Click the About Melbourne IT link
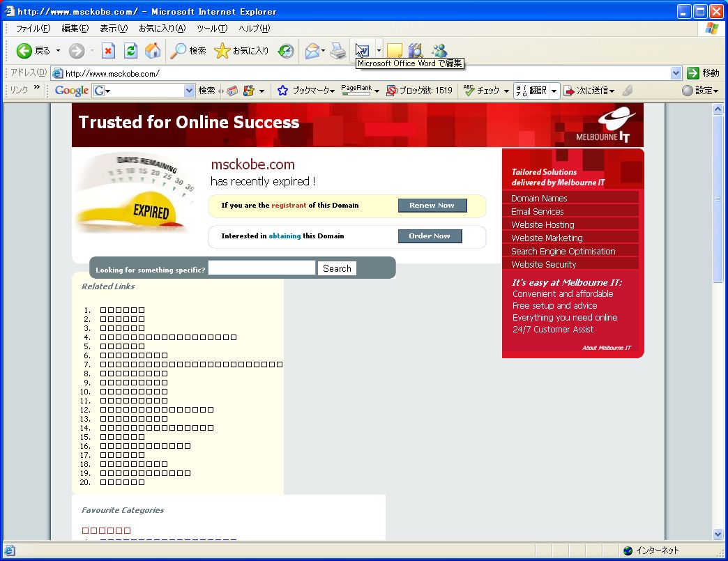Image resolution: width=728 pixels, height=561 pixels. pyautogui.click(x=607, y=348)
